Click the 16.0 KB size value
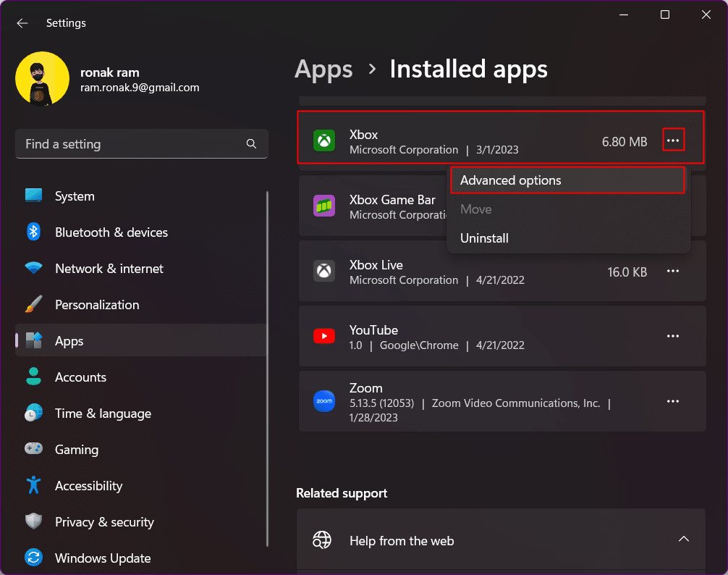This screenshot has width=728, height=575. pyautogui.click(x=627, y=272)
